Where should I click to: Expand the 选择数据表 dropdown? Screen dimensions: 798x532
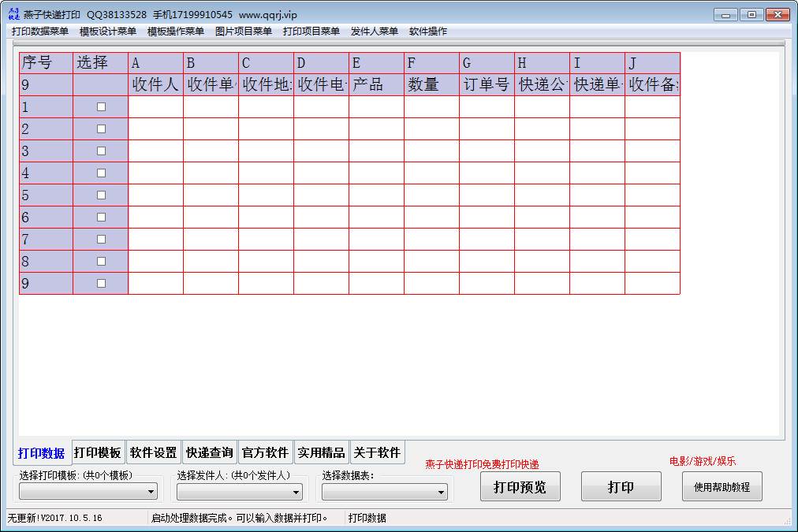(442, 491)
